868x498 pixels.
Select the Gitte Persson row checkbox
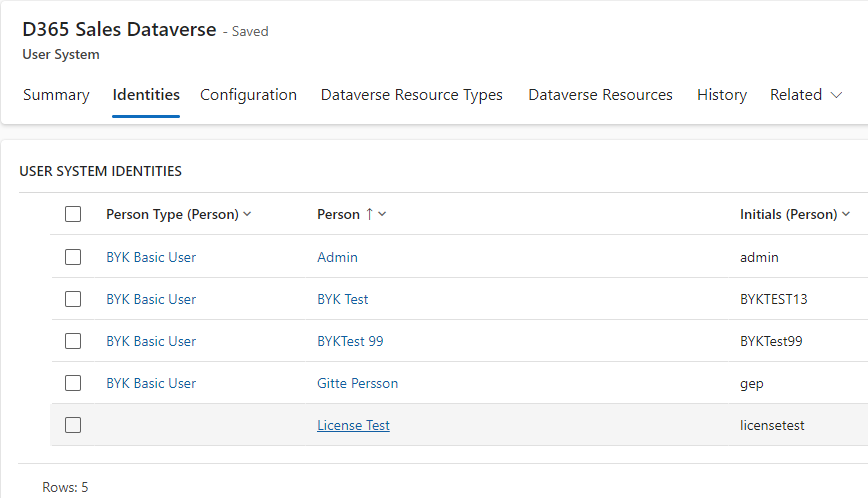point(73,383)
